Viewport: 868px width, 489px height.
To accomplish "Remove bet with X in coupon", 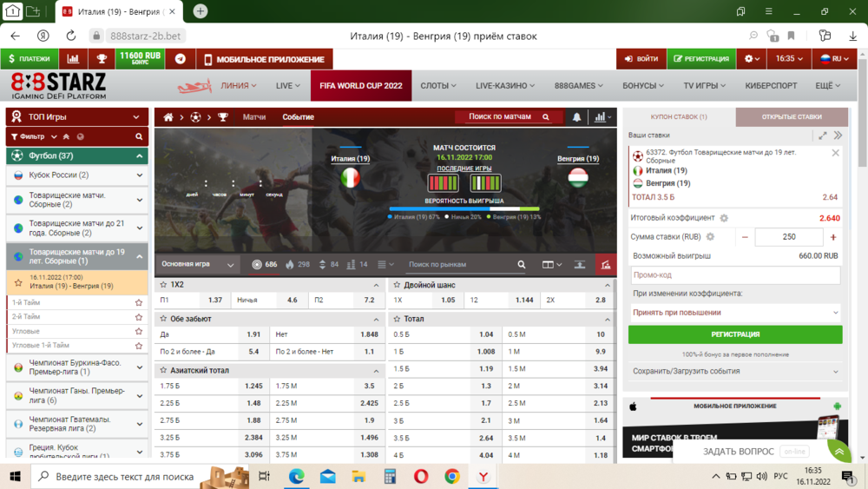I will (x=835, y=153).
